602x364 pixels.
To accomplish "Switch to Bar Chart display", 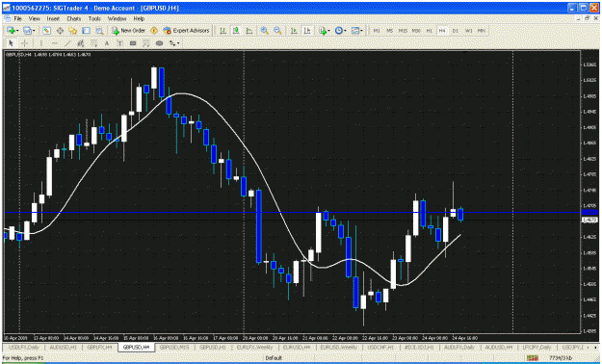I will coord(222,31).
